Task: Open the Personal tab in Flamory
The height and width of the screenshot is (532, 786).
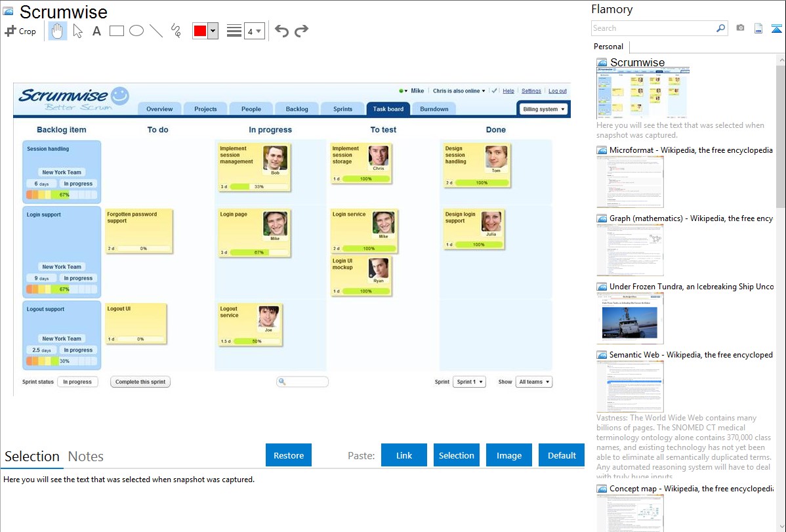Action: (x=609, y=47)
